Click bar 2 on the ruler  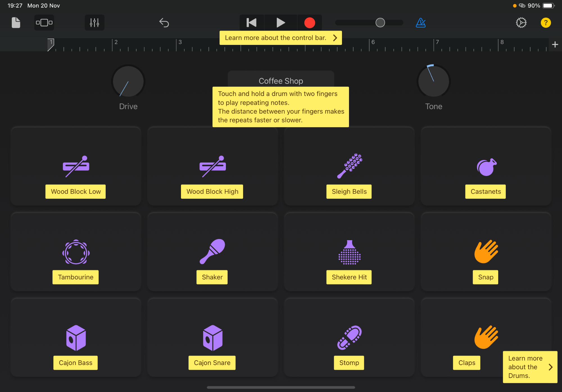pyautogui.click(x=116, y=42)
